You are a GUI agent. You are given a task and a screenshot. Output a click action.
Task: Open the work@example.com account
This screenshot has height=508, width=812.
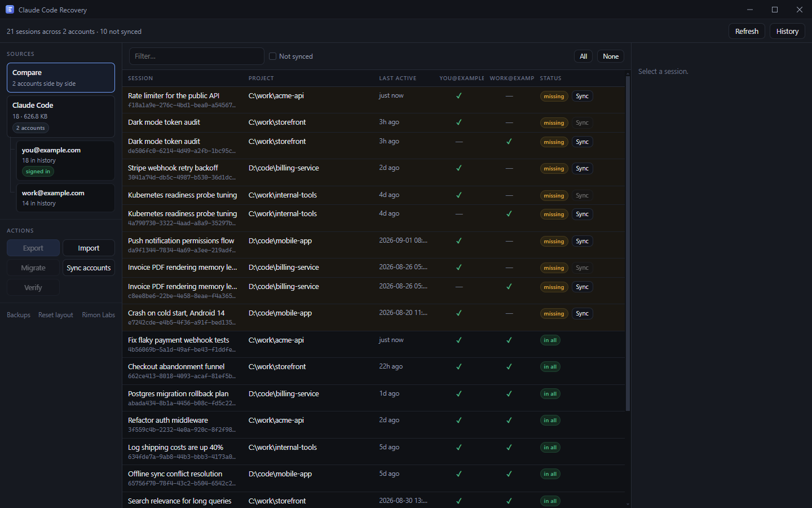(65, 198)
